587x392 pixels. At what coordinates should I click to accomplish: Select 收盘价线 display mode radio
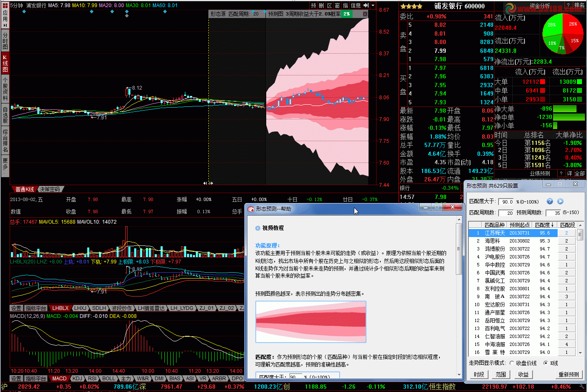pos(512,363)
